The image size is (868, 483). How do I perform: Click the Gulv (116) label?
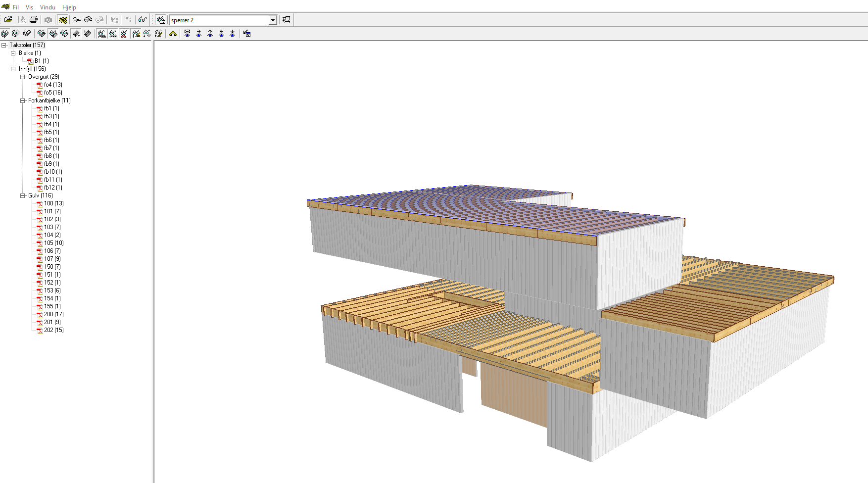41,195
